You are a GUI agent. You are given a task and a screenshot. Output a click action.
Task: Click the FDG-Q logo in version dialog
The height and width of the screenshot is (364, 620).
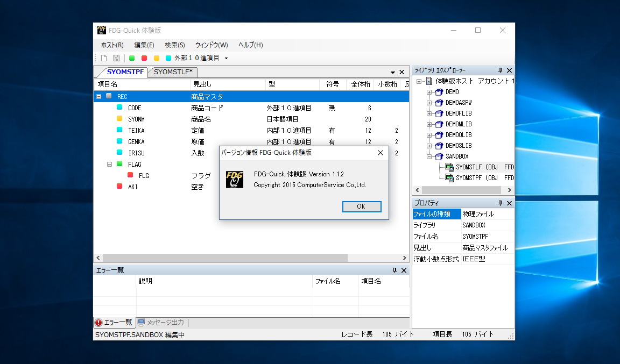pos(235,180)
